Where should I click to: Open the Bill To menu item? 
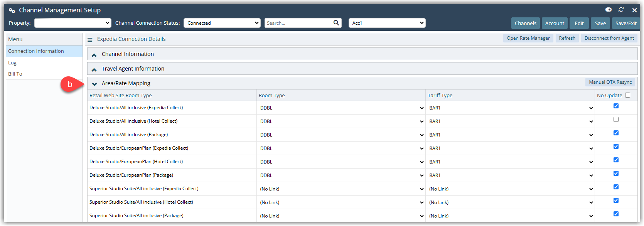44,74
